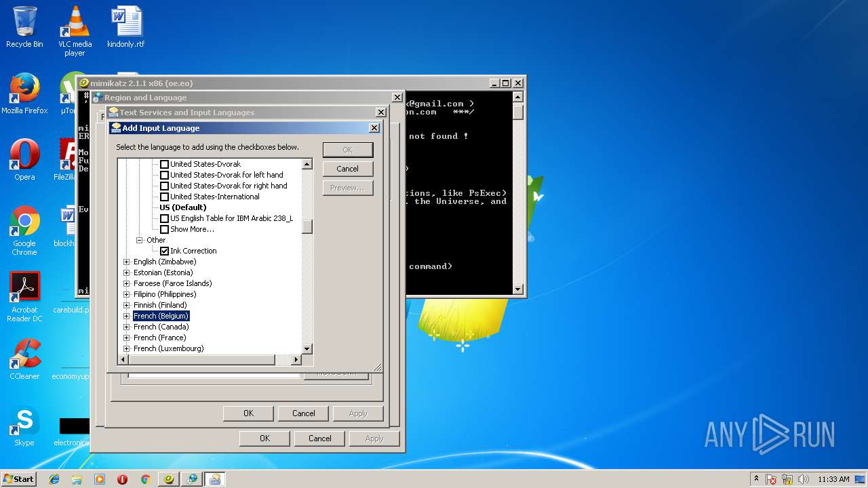Open VLC media player desktop shortcut
The height and width of the screenshot is (488, 868).
click(75, 30)
